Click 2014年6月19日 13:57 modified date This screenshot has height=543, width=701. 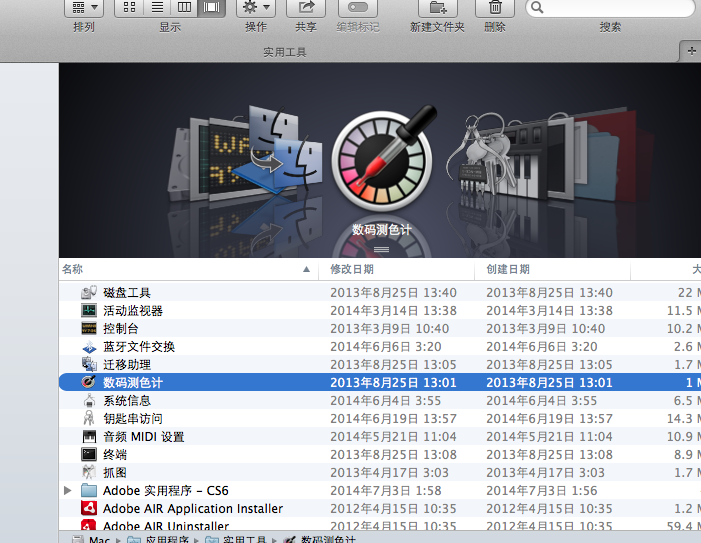coord(393,419)
